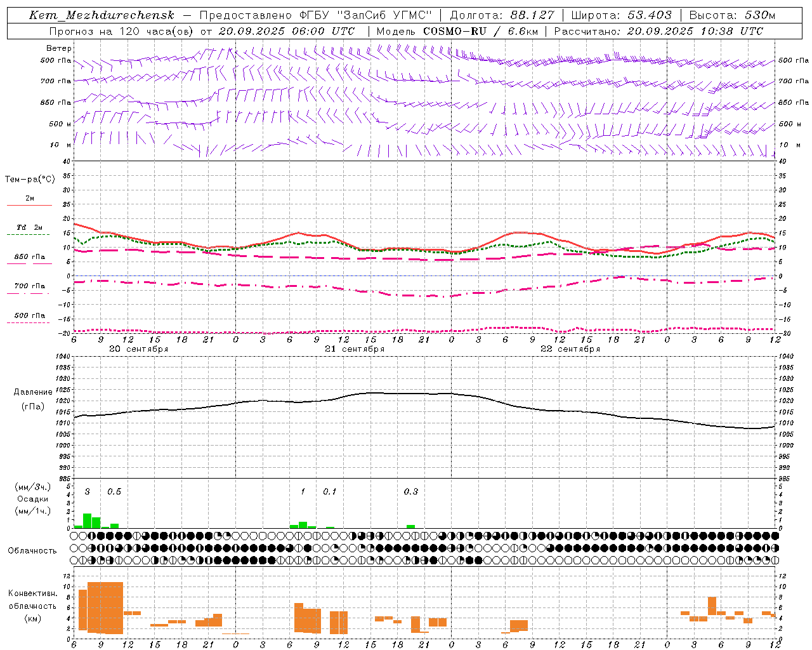Screen dimensions: 812x650
Task: Click the 500 гПа entry in temperature legend
Action: point(30,315)
